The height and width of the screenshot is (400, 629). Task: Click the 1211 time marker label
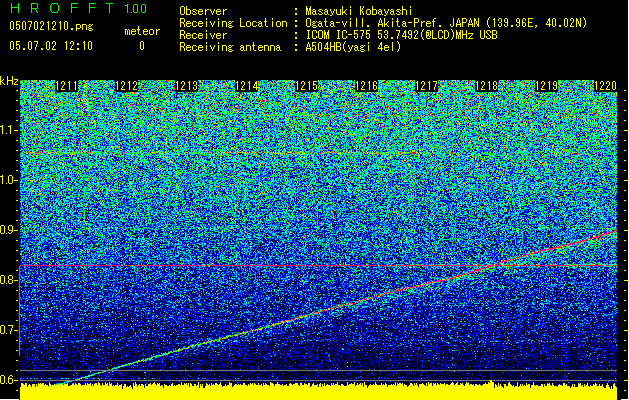click(67, 86)
